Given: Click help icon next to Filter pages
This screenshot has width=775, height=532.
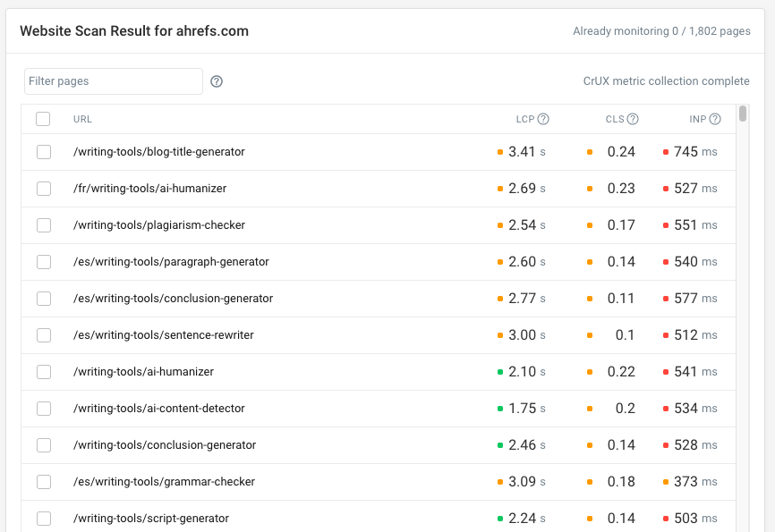Looking at the screenshot, I should click(x=217, y=81).
